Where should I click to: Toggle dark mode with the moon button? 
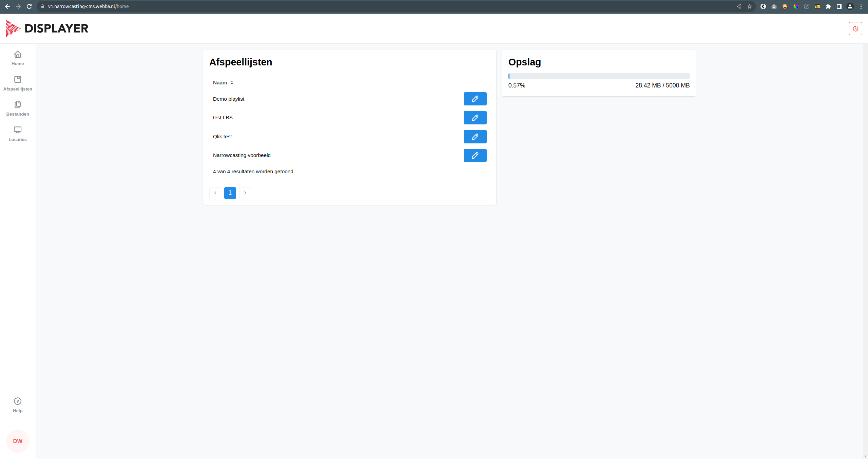[856, 28]
